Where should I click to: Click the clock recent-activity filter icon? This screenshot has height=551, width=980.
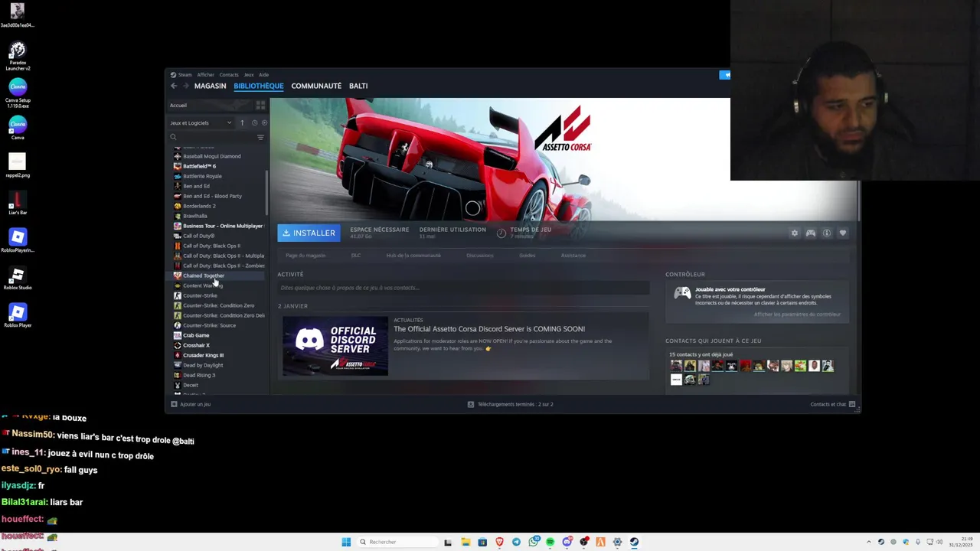tap(254, 122)
